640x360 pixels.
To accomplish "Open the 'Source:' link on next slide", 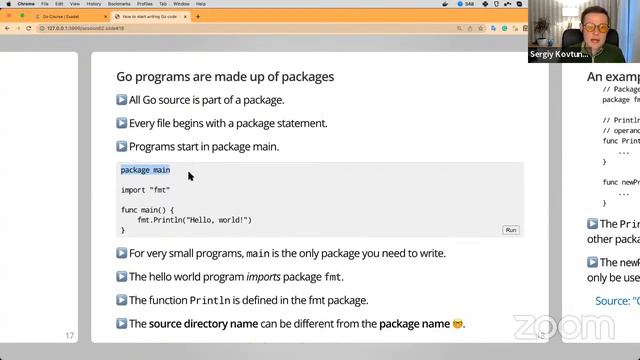I will point(617,301).
